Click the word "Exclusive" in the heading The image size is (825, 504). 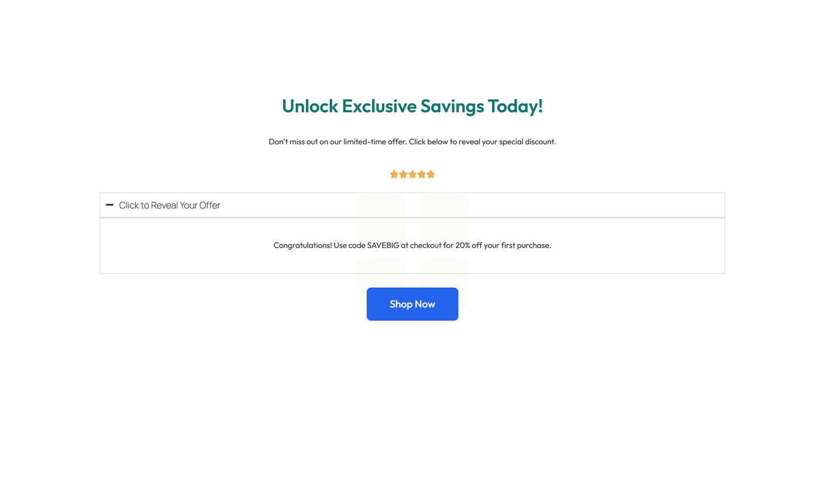(x=379, y=106)
